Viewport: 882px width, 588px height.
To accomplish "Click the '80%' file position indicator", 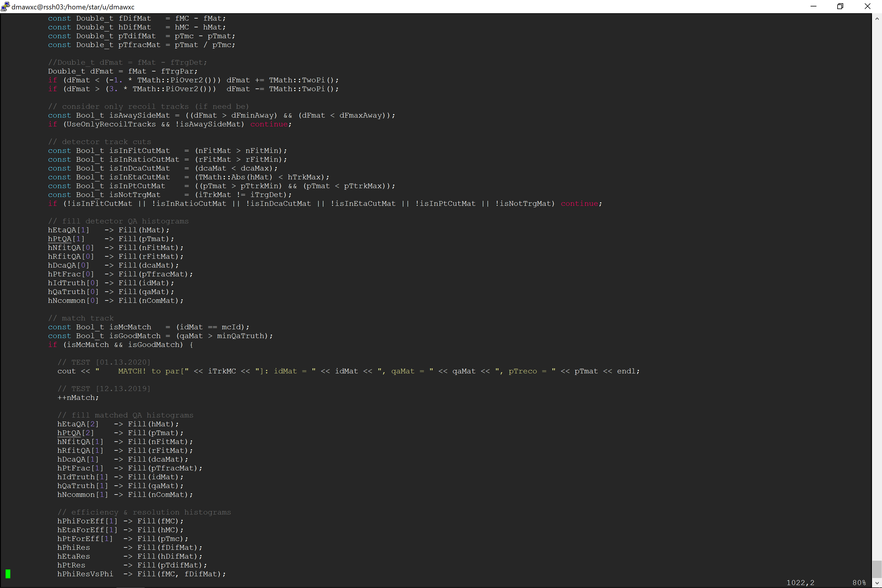I will [859, 582].
